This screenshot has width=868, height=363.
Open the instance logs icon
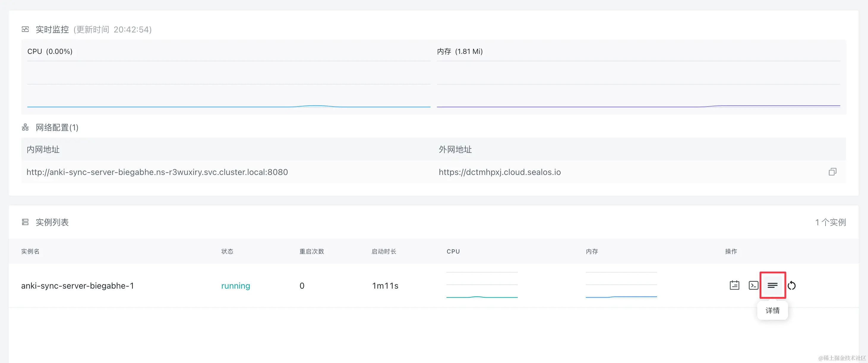click(x=734, y=285)
